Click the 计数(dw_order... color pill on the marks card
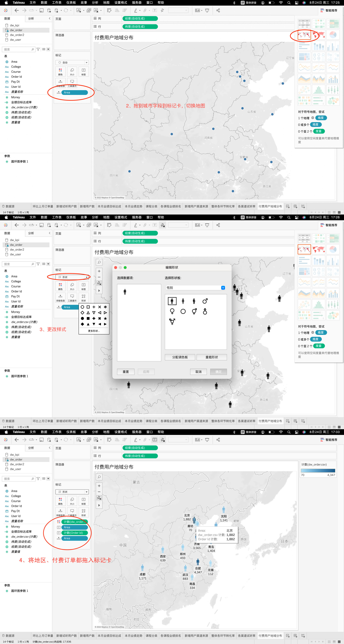The height and width of the screenshot is (644, 344). coord(74,522)
